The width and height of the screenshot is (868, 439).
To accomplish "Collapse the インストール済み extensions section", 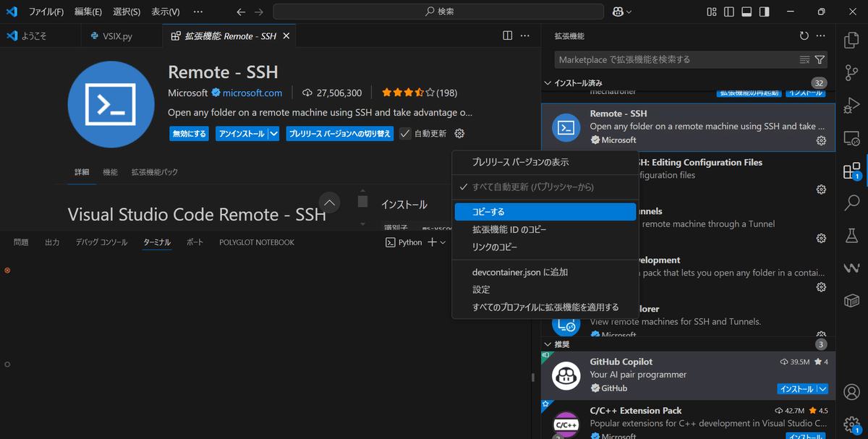I will coord(548,82).
